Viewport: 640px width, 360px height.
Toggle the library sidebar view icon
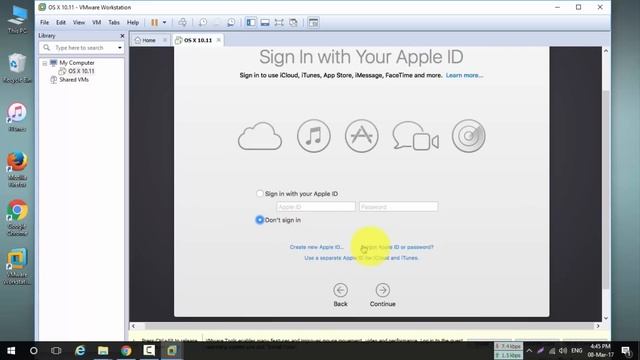tap(251, 22)
